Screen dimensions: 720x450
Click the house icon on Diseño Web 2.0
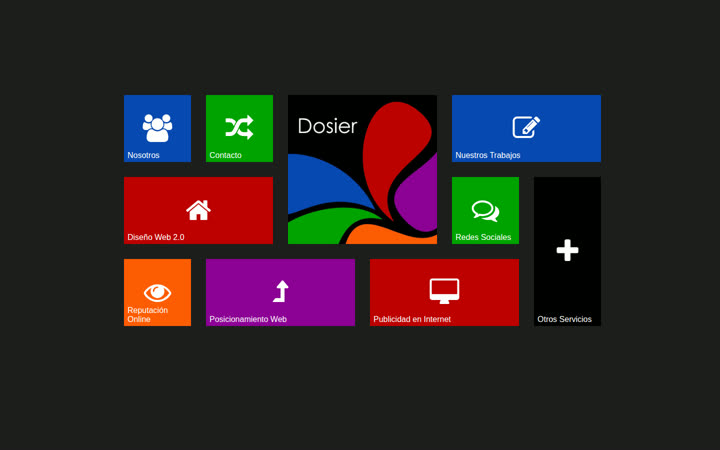[198, 210]
